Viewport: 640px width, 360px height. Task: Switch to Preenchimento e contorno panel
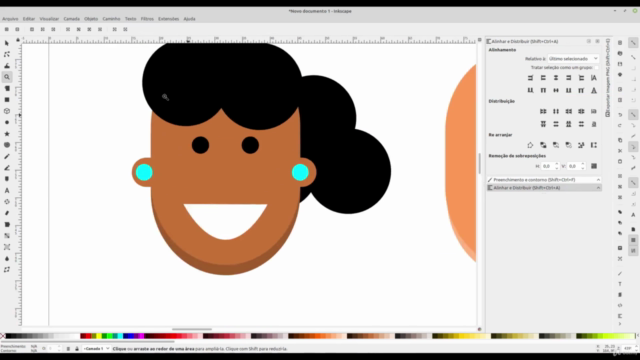[544, 180]
